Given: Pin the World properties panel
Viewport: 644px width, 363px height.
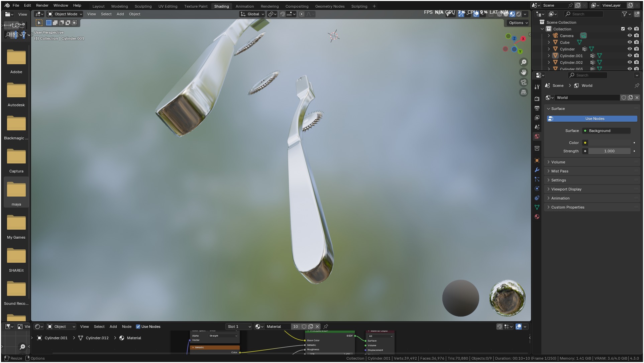Looking at the screenshot, I should (x=637, y=86).
